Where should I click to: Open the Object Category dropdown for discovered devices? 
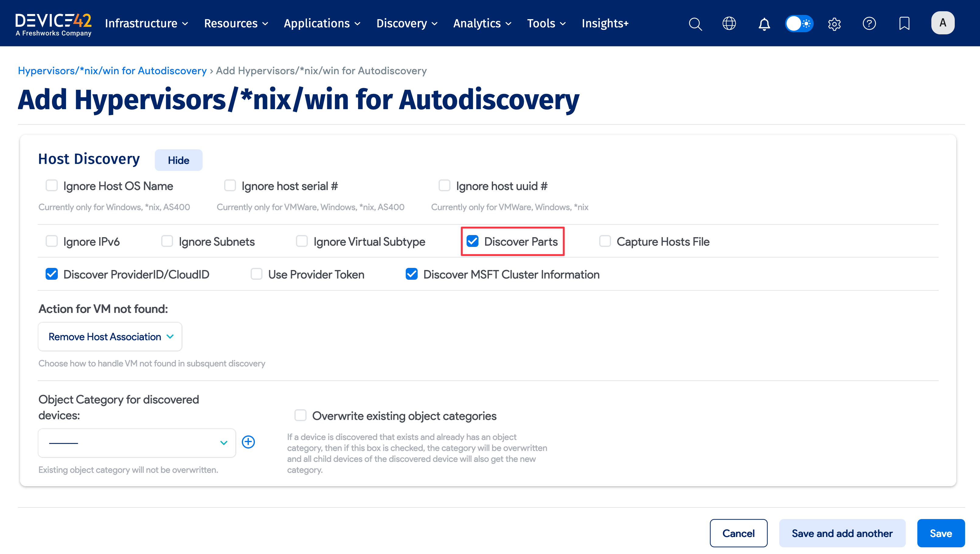(x=136, y=442)
